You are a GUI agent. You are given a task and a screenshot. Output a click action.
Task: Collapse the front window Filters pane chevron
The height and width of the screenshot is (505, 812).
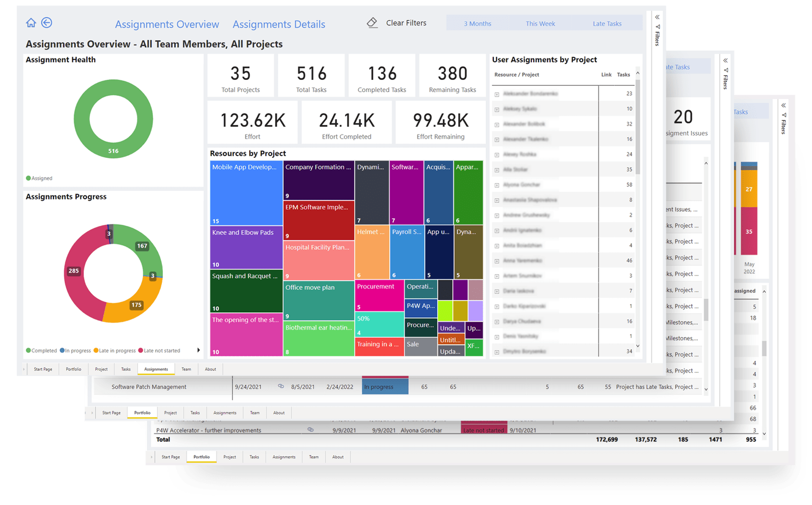pos(657,17)
